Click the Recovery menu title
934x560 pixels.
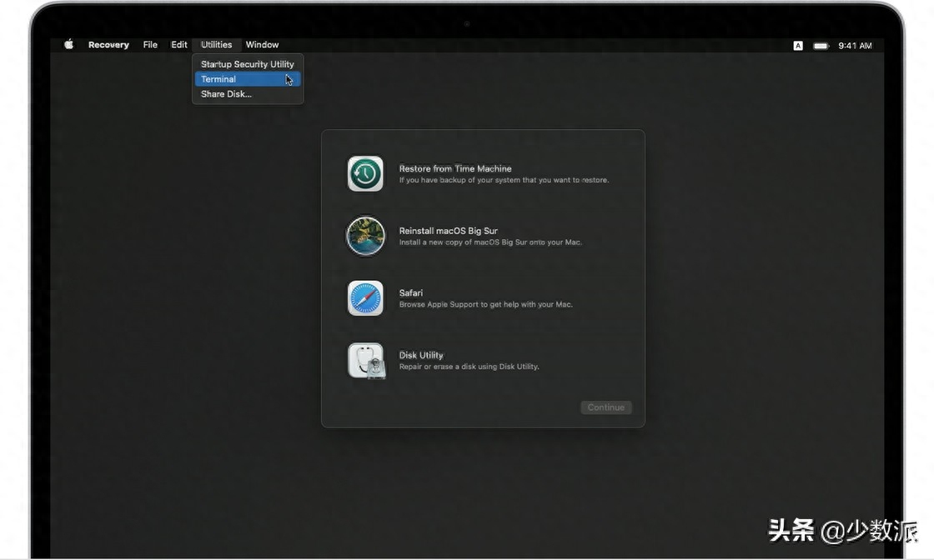(x=108, y=44)
